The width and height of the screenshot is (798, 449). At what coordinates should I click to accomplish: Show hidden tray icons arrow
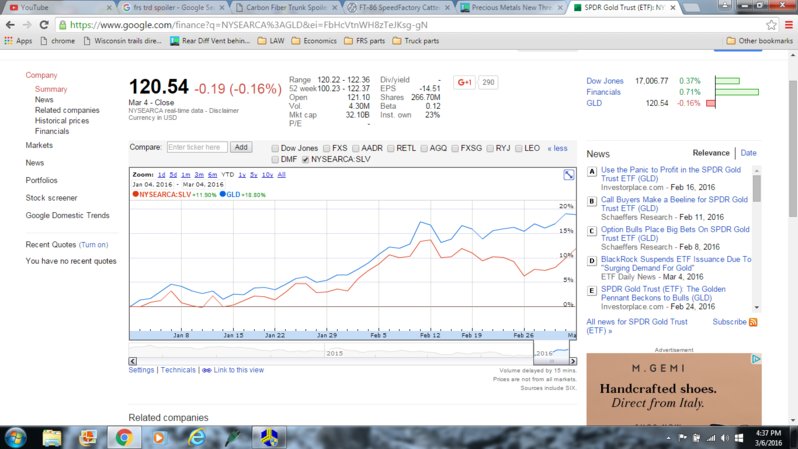668,438
